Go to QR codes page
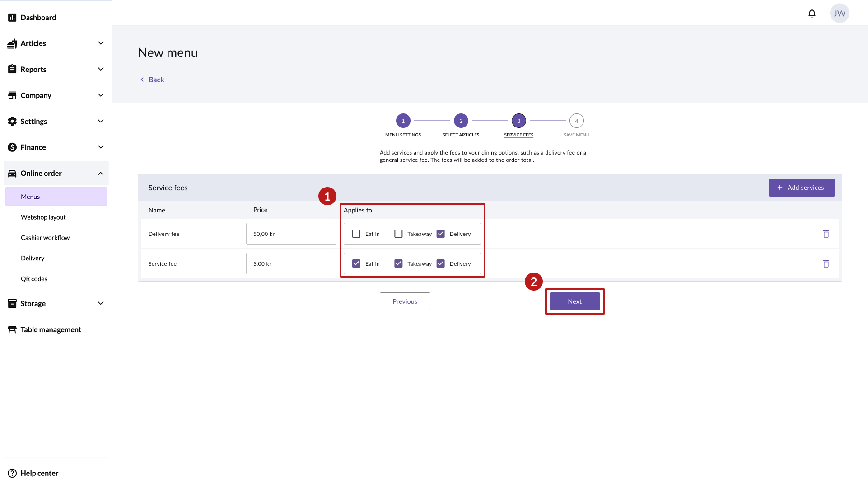This screenshot has height=489, width=868. pos(34,279)
